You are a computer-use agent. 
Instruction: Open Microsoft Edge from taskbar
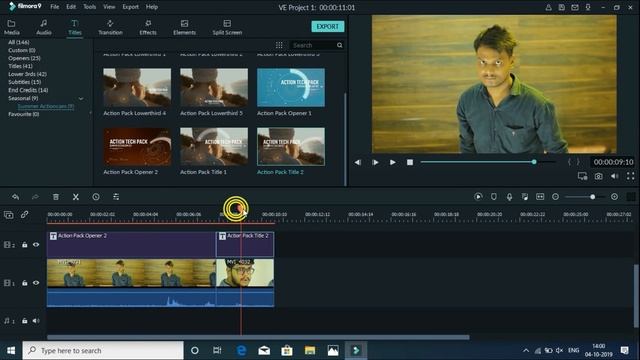point(241,350)
